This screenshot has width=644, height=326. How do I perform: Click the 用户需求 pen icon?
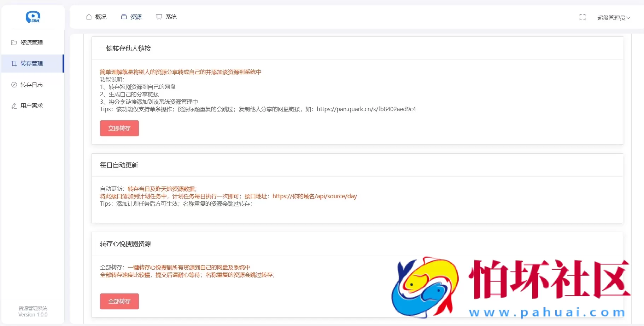pyautogui.click(x=13, y=105)
